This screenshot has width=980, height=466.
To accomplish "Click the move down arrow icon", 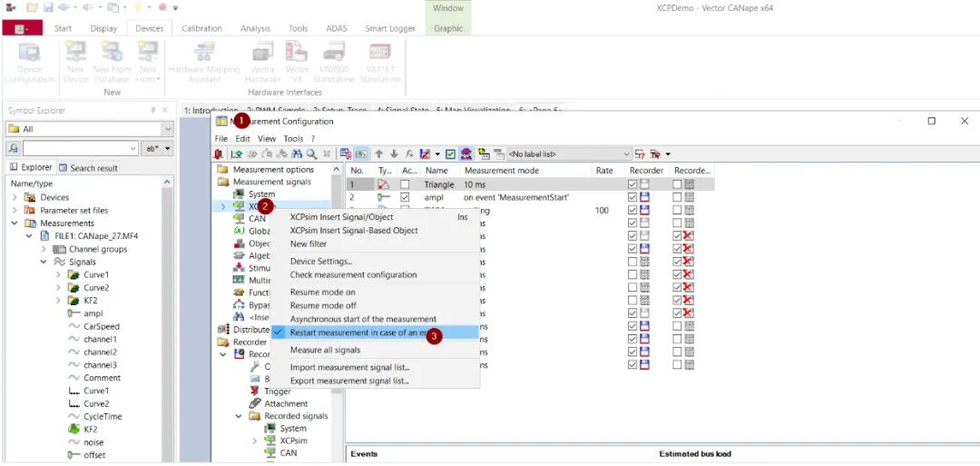I will 395,154.
